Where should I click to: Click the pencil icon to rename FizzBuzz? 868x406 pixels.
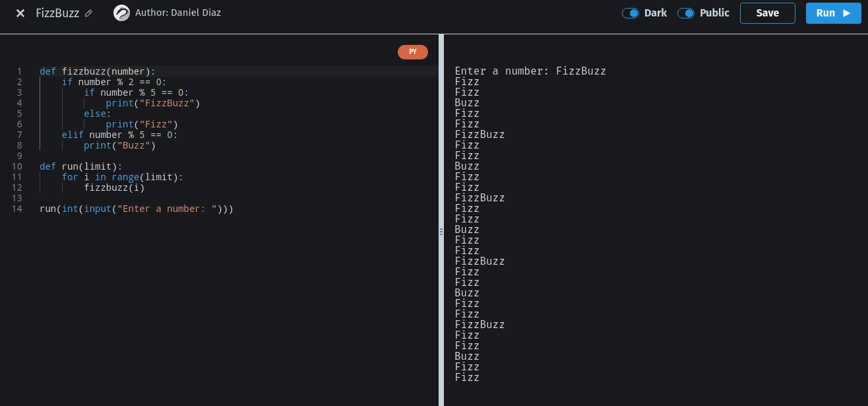pos(89,13)
